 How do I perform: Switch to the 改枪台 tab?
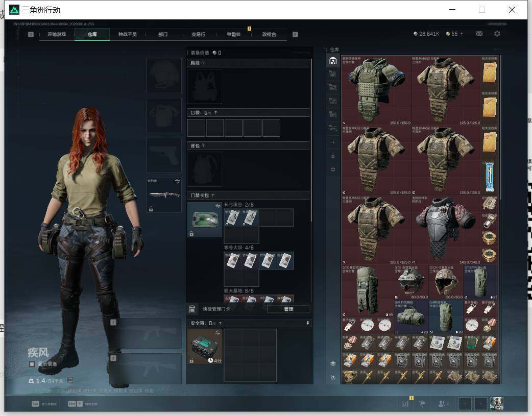[x=269, y=34]
